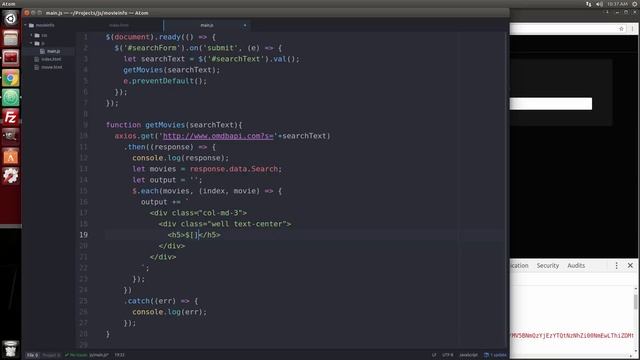Switch to Security tab in DevTools
Screen dimensions: 640x360
[x=547, y=265]
